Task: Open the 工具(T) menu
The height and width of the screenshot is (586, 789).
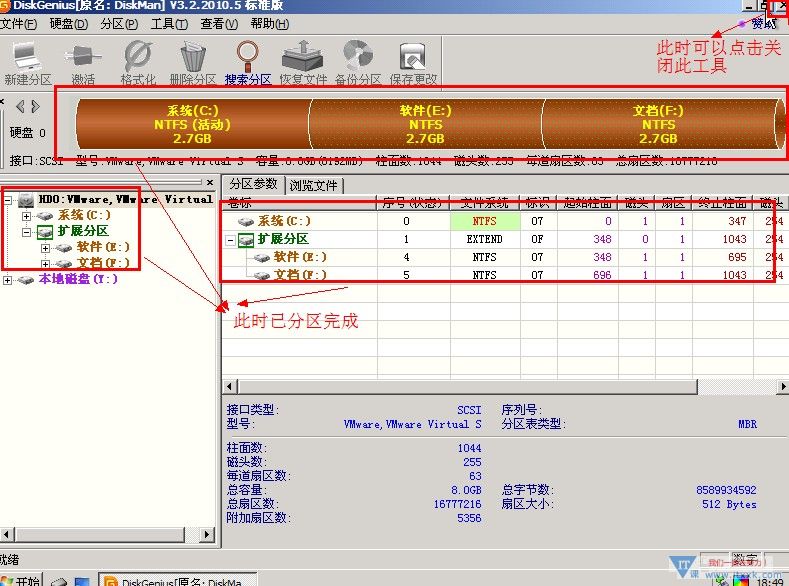Action: 170,24
